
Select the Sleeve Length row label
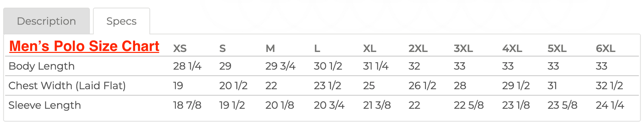[44, 105]
